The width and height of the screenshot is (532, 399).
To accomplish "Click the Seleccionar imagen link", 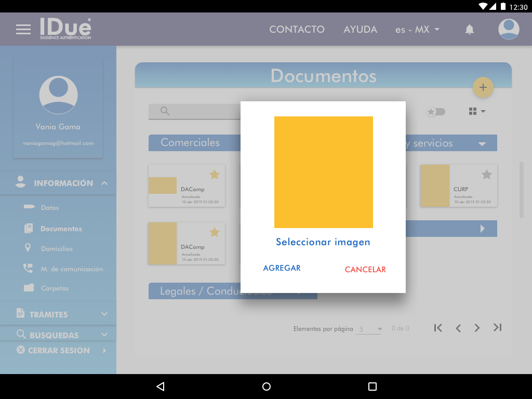I will (323, 242).
